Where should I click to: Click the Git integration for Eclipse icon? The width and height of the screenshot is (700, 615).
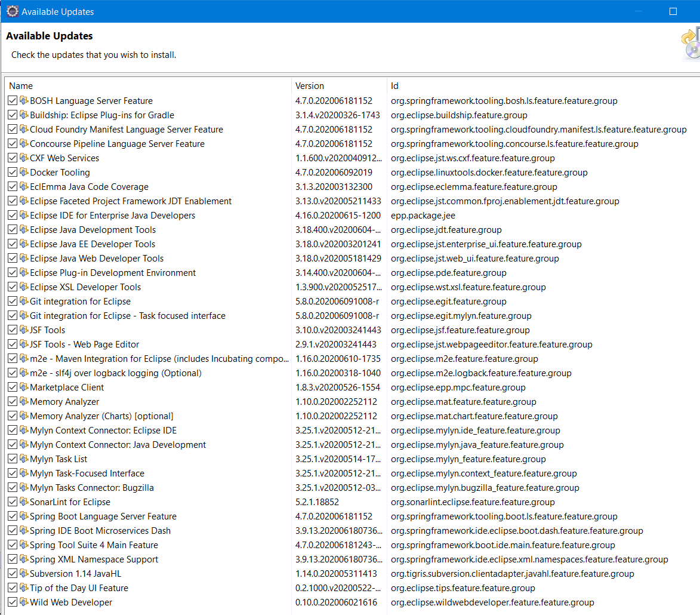[24, 301]
